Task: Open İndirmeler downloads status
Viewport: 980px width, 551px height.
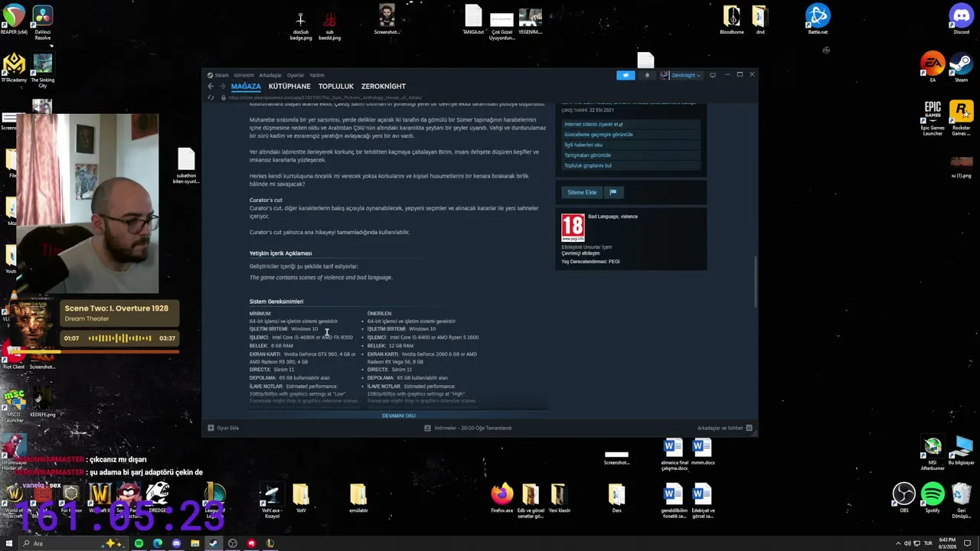Action: (469, 428)
